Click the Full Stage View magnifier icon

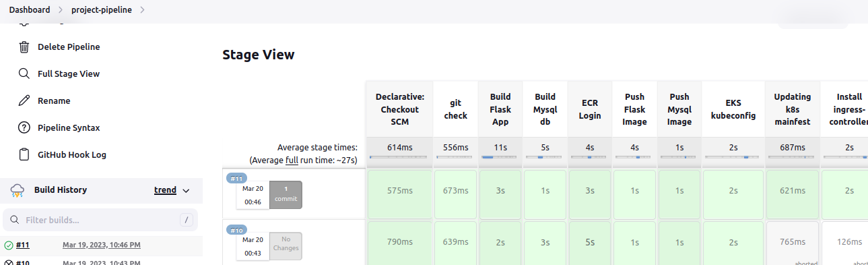pos(24,74)
